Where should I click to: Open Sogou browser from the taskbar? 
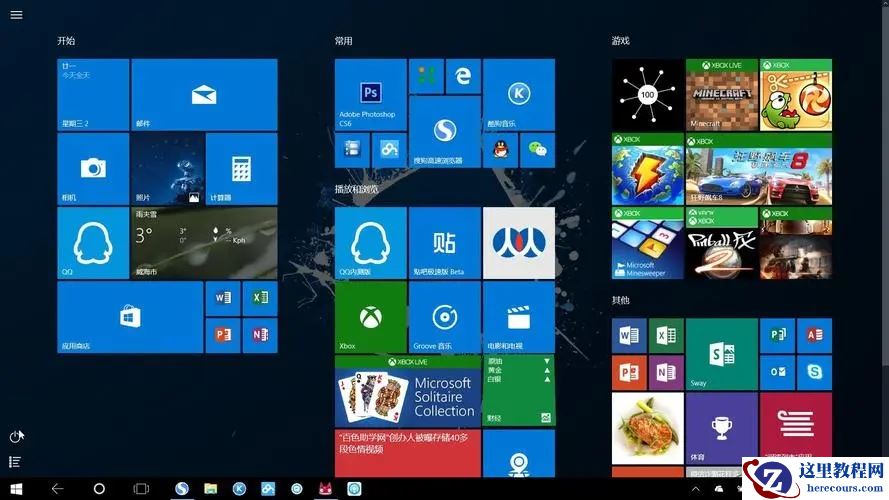(182, 489)
